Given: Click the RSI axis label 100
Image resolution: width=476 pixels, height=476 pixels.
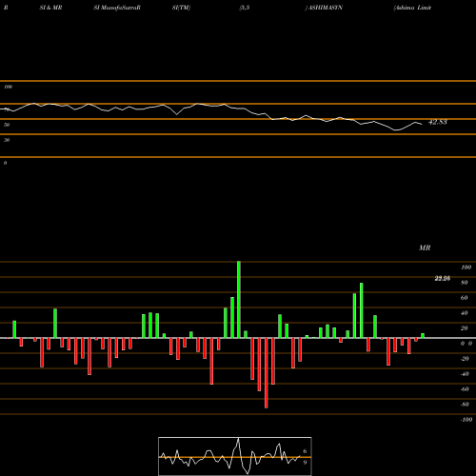Looking at the screenshot, I should point(9,87).
